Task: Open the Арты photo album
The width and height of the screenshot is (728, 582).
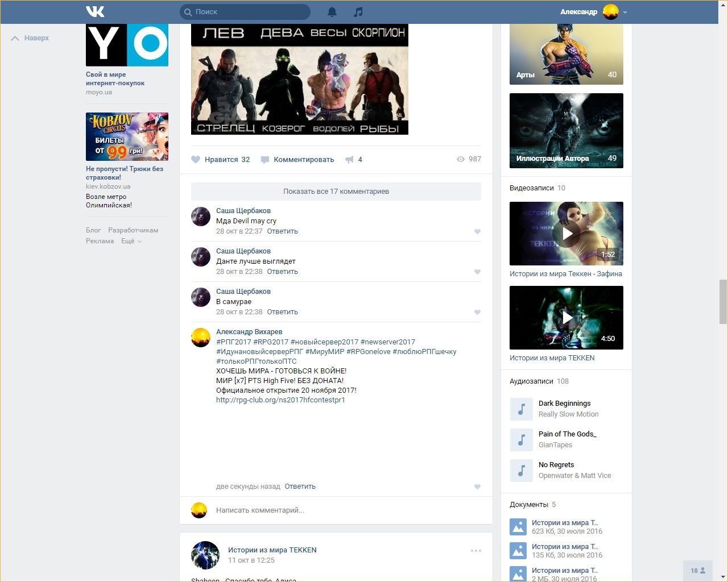Action: pyautogui.click(x=566, y=54)
